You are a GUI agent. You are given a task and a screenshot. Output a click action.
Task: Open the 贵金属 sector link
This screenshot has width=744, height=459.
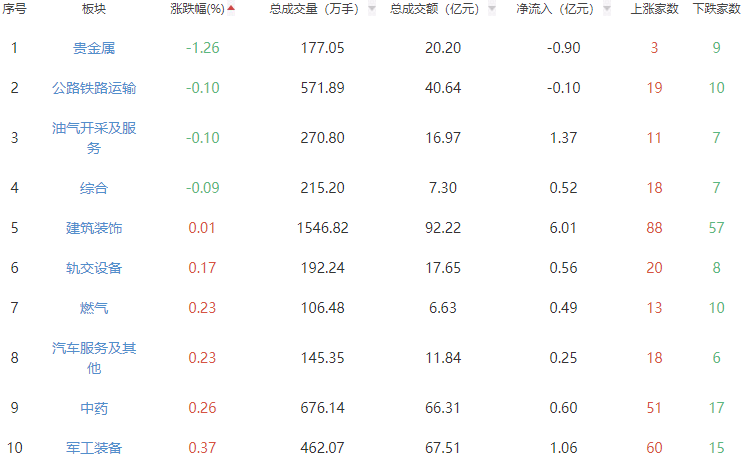[94, 48]
